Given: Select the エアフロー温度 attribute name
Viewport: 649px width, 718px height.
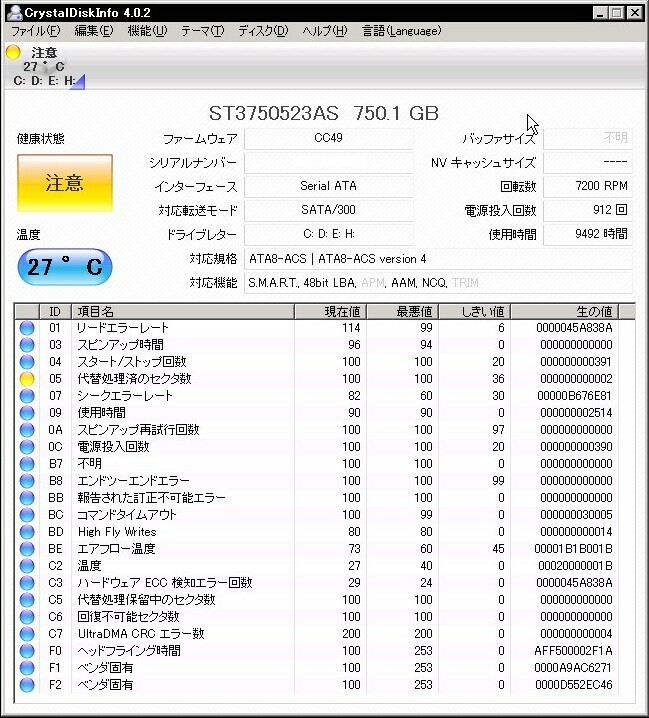Looking at the screenshot, I should click(116, 549).
